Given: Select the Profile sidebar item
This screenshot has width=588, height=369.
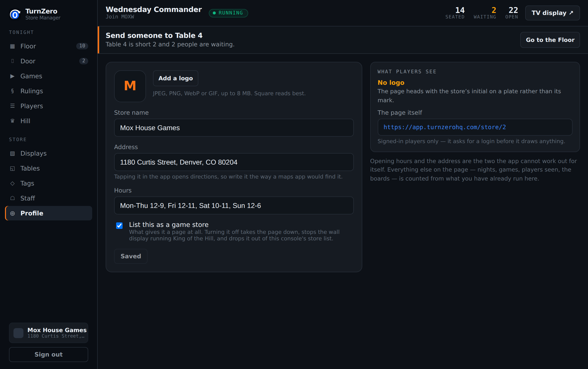Looking at the screenshot, I should click(x=49, y=213).
